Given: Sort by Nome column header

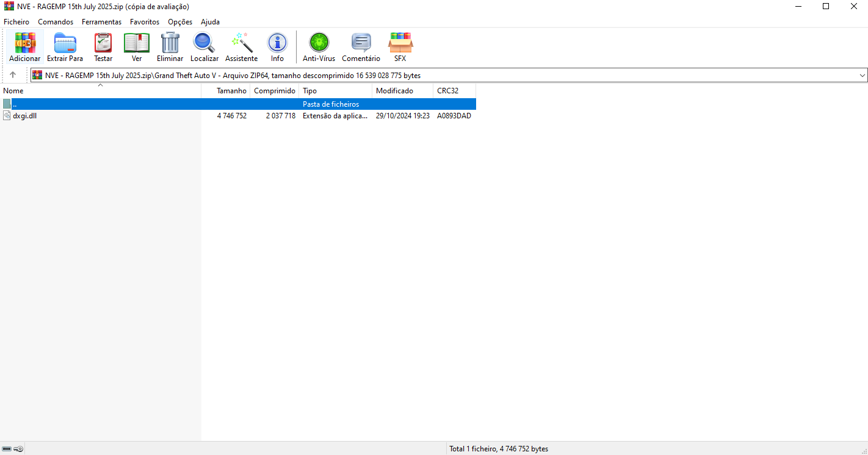Looking at the screenshot, I should pyautogui.click(x=101, y=90).
